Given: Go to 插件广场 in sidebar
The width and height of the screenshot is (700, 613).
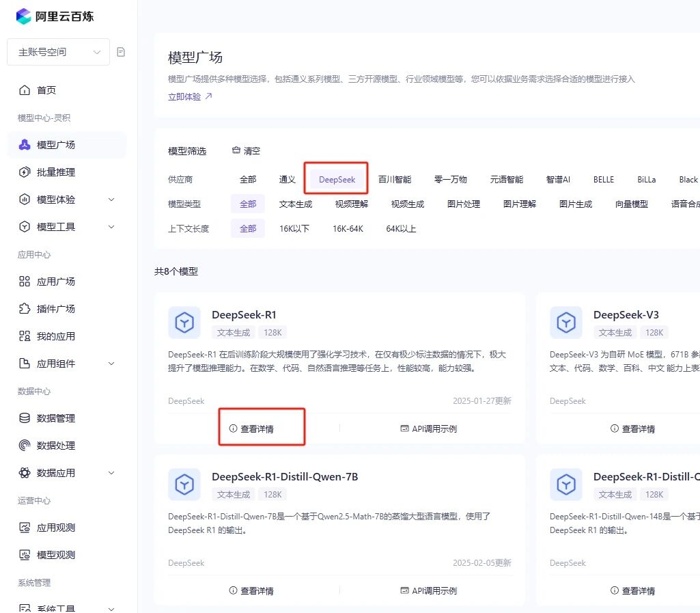Looking at the screenshot, I should 55,309.
